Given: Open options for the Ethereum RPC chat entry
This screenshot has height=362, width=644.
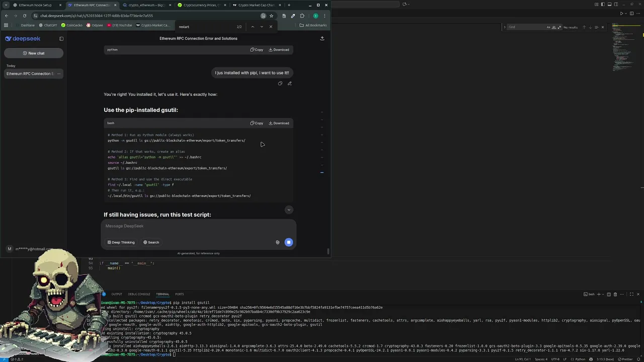Looking at the screenshot, I should pos(59,73).
